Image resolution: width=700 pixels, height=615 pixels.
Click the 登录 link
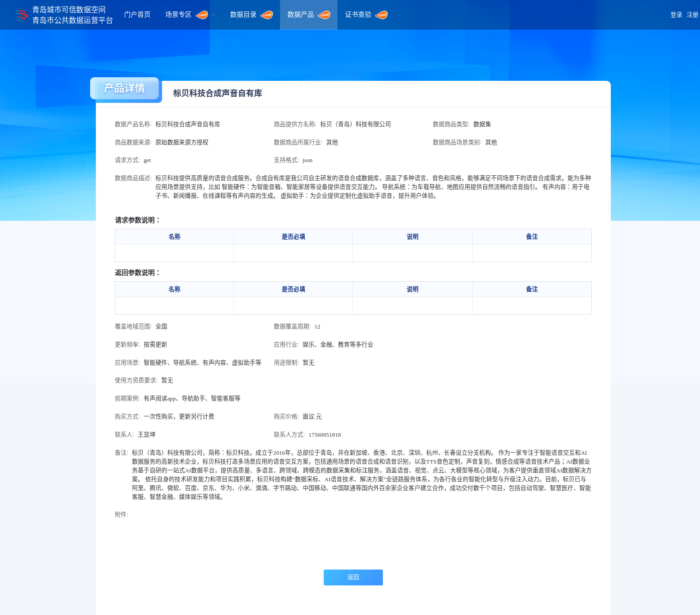click(x=676, y=15)
